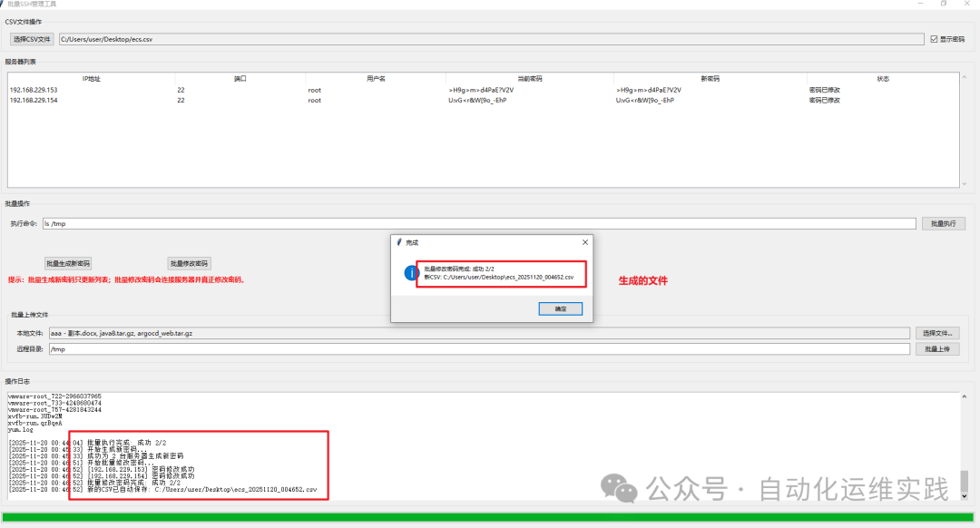Image resolution: width=980 pixels, height=528 pixels.
Task: Click log scrollbar down arrow
Action: [965, 496]
